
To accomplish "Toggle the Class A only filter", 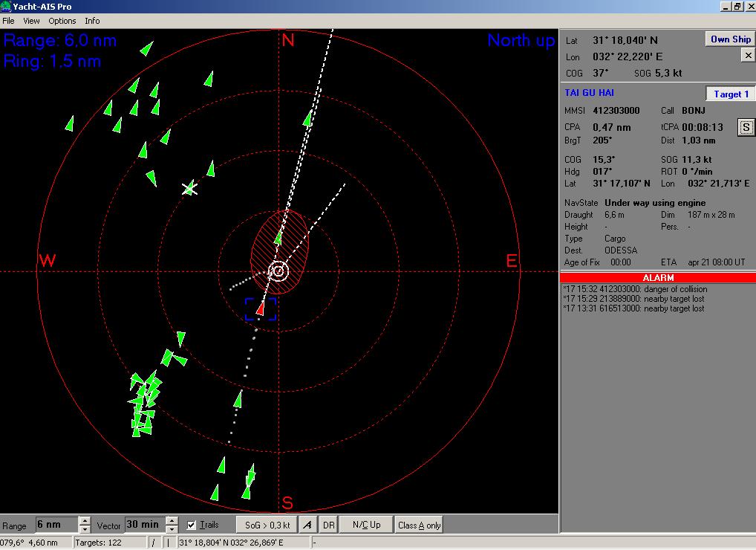I will click(x=419, y=525).
